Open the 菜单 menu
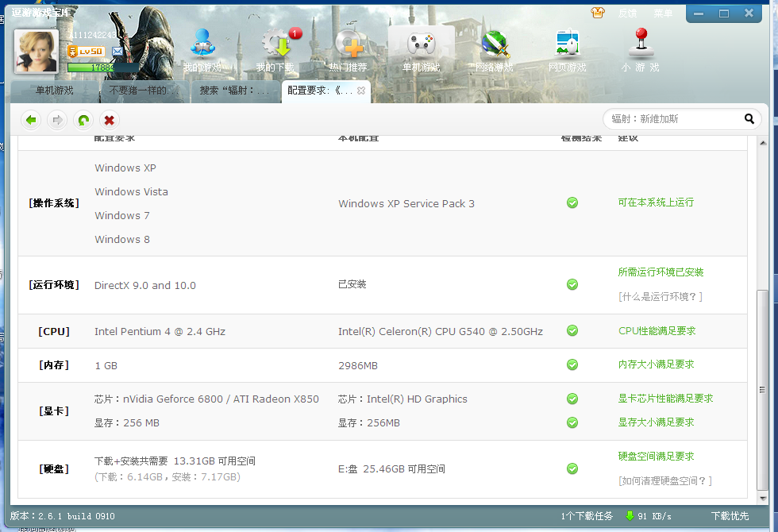Screen dimensions: 778x532 663,13
